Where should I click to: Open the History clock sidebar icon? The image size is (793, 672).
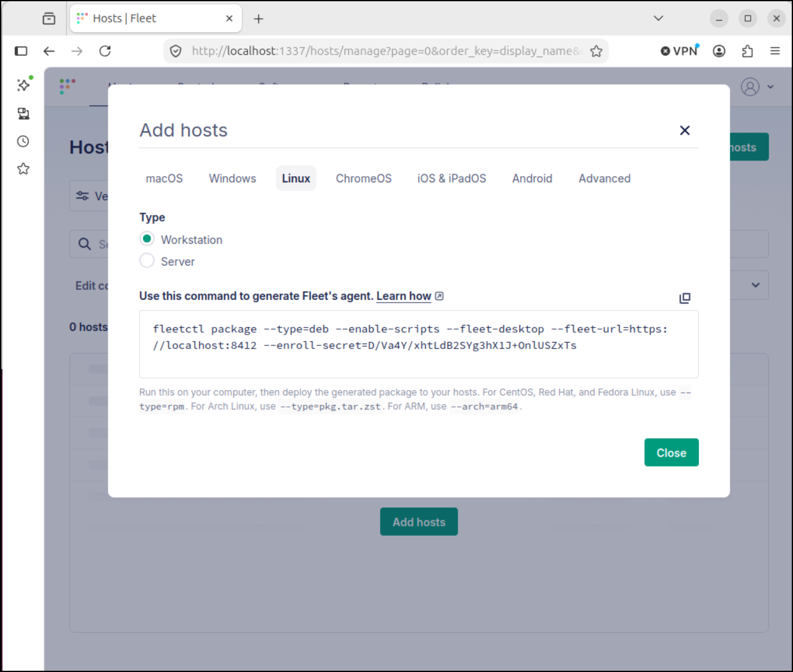[24, 141]
